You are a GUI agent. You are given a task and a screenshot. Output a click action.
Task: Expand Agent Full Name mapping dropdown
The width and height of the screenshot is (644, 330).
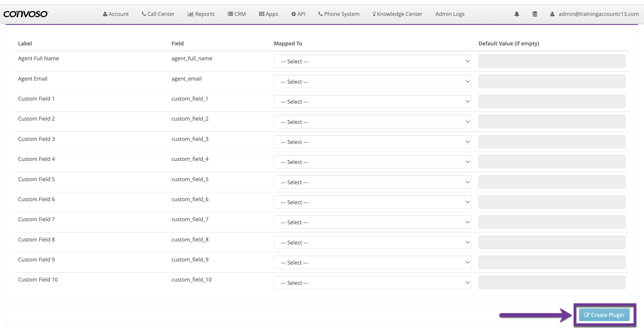pos(372,61)
